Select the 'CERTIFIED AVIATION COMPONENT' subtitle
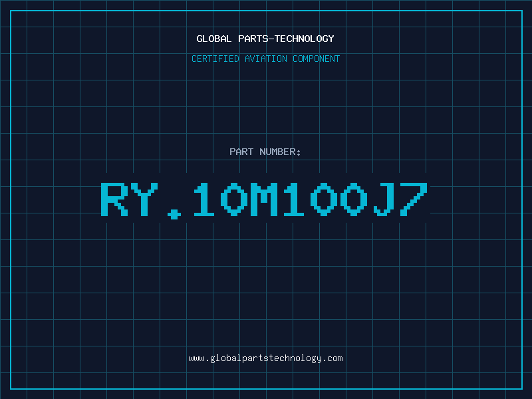Screen dimensions: 532x399 pyautogui.click(x=265, y=59)
